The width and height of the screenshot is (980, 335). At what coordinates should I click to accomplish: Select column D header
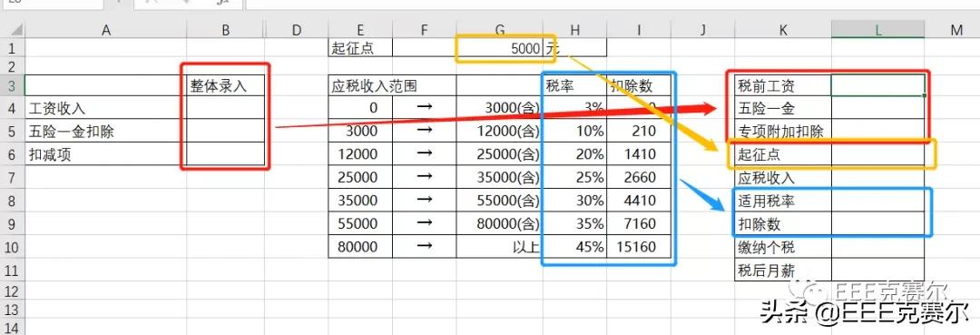pos(296,29)
